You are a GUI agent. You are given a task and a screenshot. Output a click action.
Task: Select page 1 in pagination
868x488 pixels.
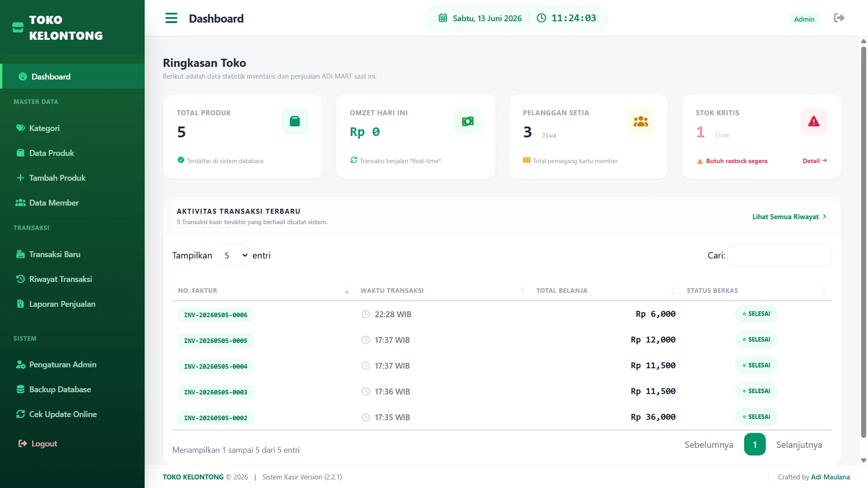755,445
